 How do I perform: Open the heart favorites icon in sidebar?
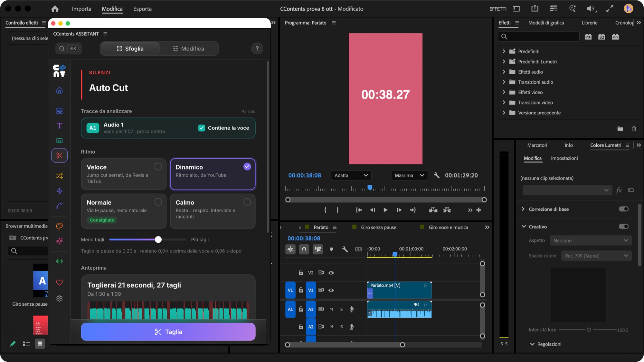(x=59, y=283)
